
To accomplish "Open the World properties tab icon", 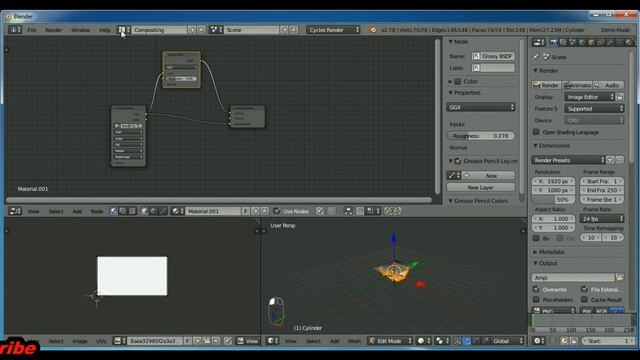I will pyautogui.click(x=582, y=42).
